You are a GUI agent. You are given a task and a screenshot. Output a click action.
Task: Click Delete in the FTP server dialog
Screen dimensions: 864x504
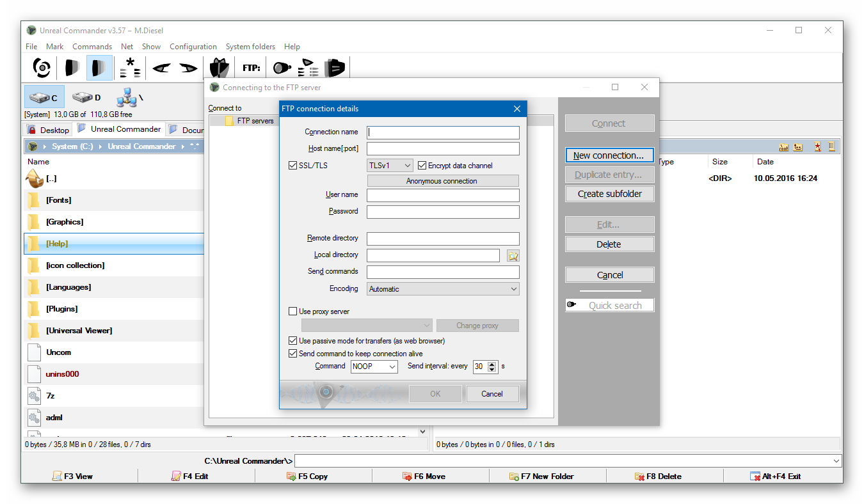coord(609,244)
